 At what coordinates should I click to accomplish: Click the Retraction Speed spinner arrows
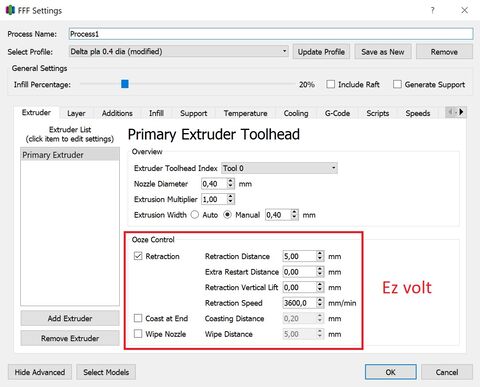[320, 303]
